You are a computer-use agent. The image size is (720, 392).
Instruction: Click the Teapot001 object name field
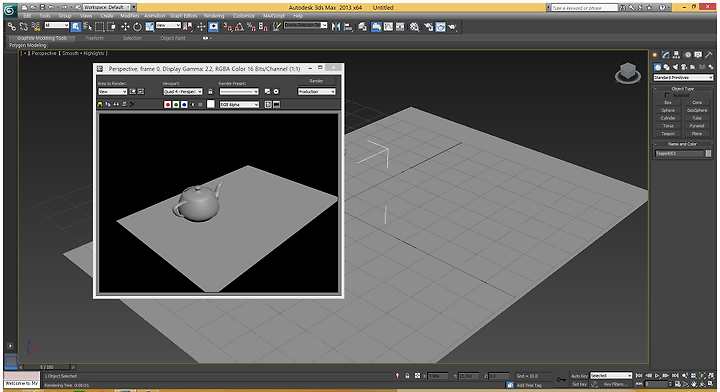click(x=679, y=153)
